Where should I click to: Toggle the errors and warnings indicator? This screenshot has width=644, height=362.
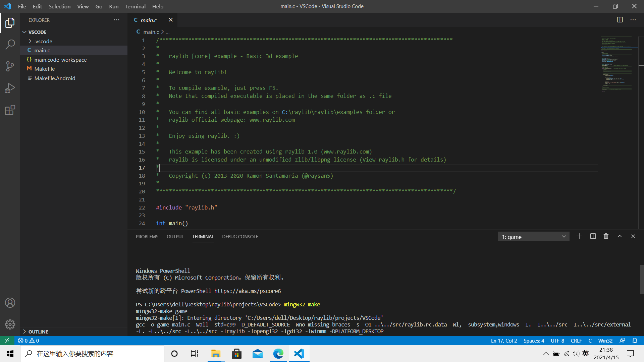29,341
